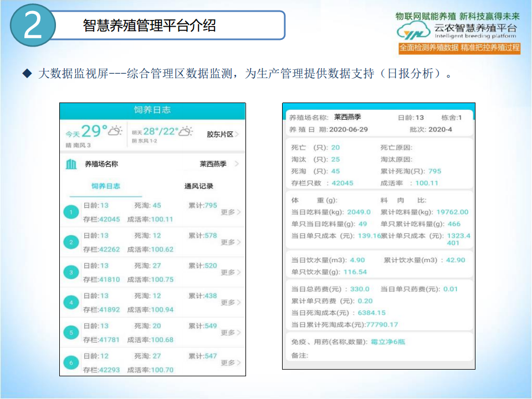Click numbered circle 5 log entry icon

point(71,332)
